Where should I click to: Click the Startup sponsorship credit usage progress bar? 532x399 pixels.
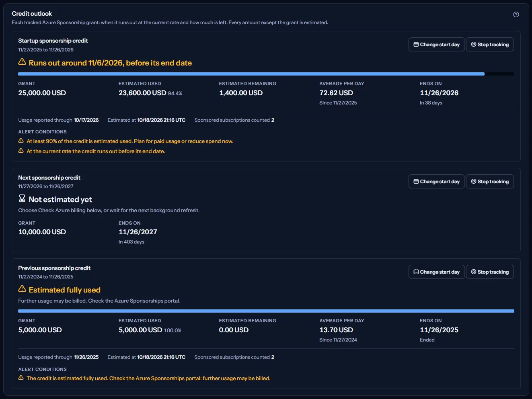(x=266, y=74)
